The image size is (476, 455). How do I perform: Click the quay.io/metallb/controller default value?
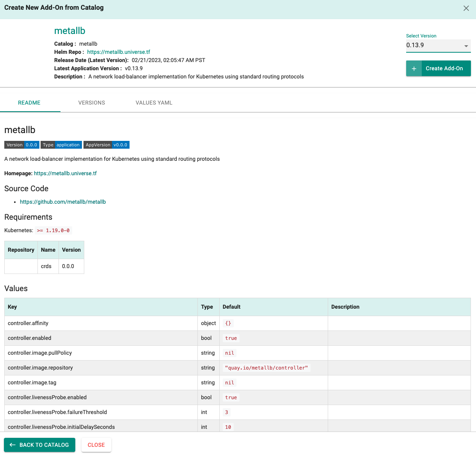point(266,368)
